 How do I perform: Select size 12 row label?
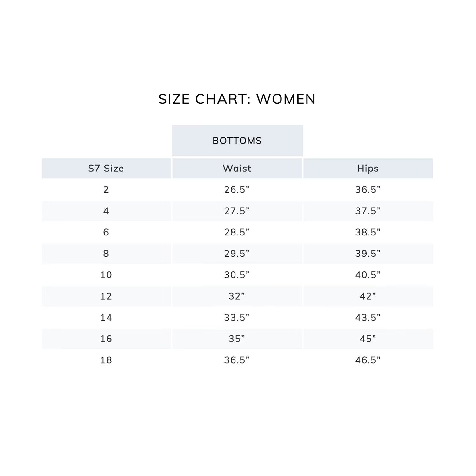(106, 296)
